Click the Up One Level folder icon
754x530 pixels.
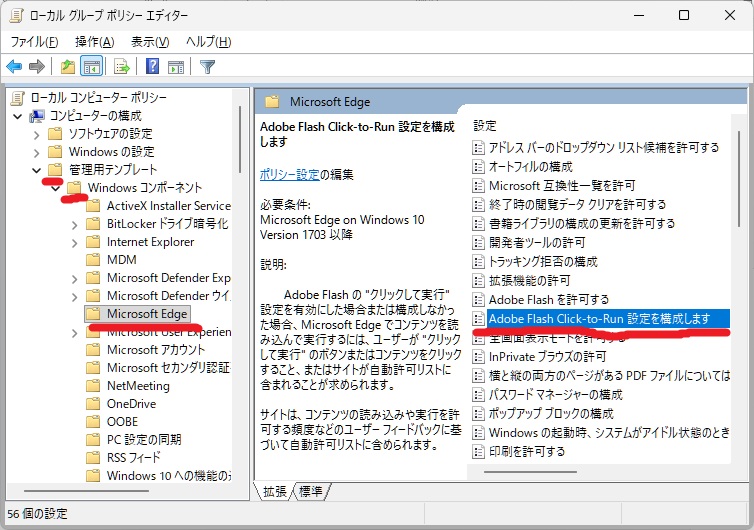click(67, 67)
